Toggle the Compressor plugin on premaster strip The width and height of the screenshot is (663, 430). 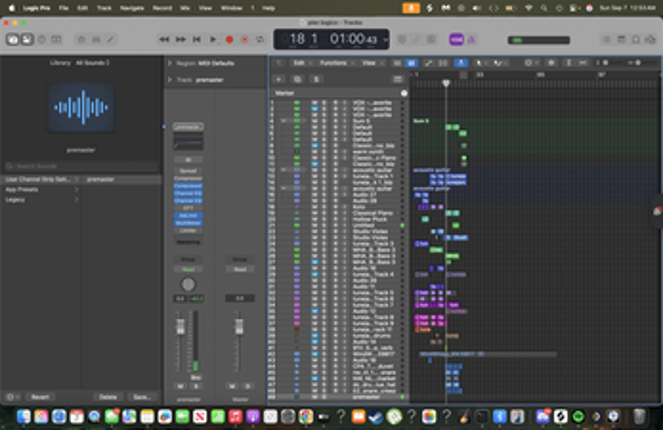(187, 185)
